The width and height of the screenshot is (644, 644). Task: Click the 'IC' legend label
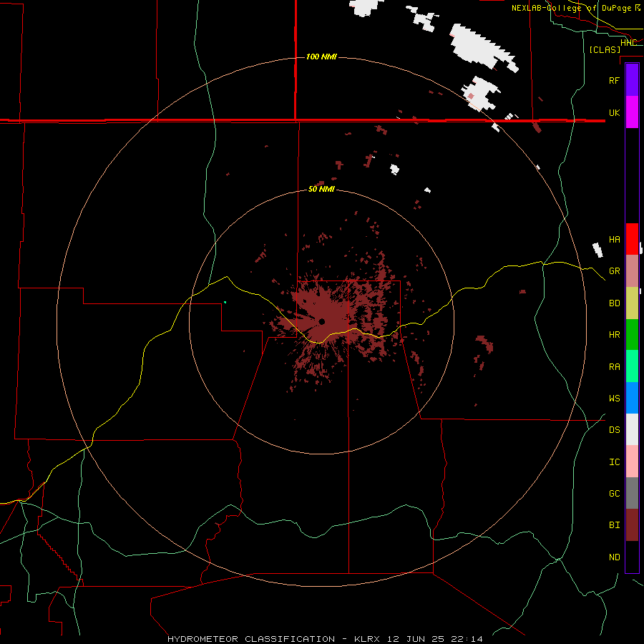pyautogui.click(x=614, y=462)
